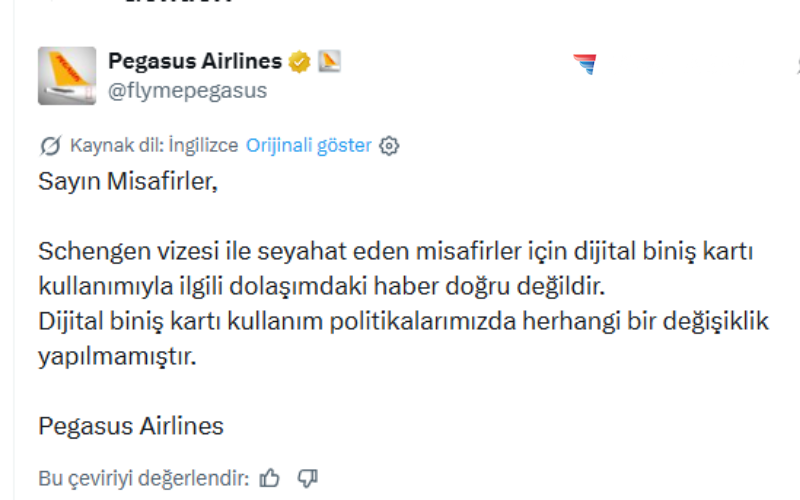Click the red-blue striped icon in header
Viewport: 800px width, 500px height.
pyautogui.click(x=585, y=65)
